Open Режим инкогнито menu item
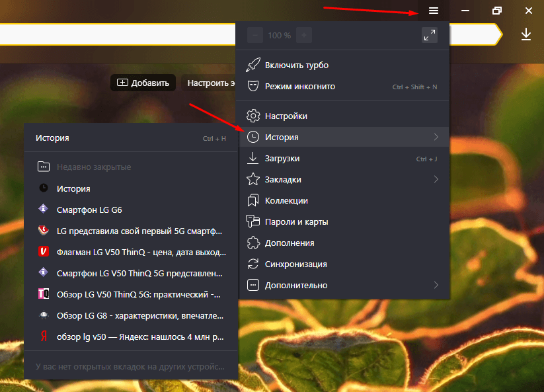544x392 pixels. [x=342, y=87]
